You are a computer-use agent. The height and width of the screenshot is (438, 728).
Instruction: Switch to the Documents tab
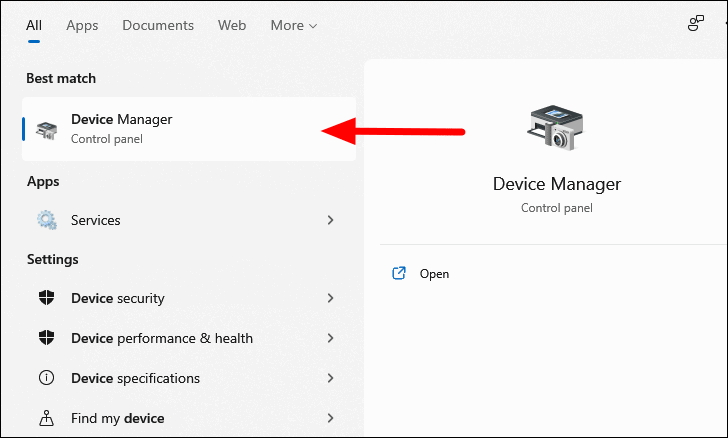point(158,25)
